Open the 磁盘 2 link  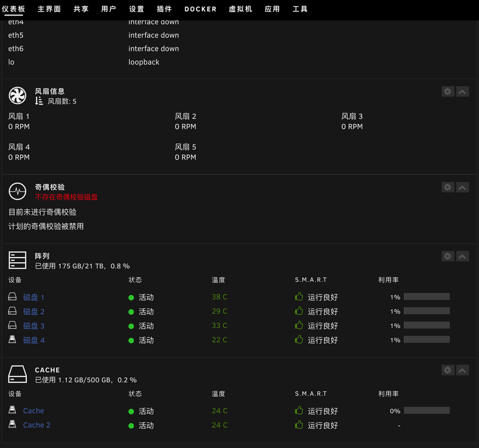coord(33,311)
